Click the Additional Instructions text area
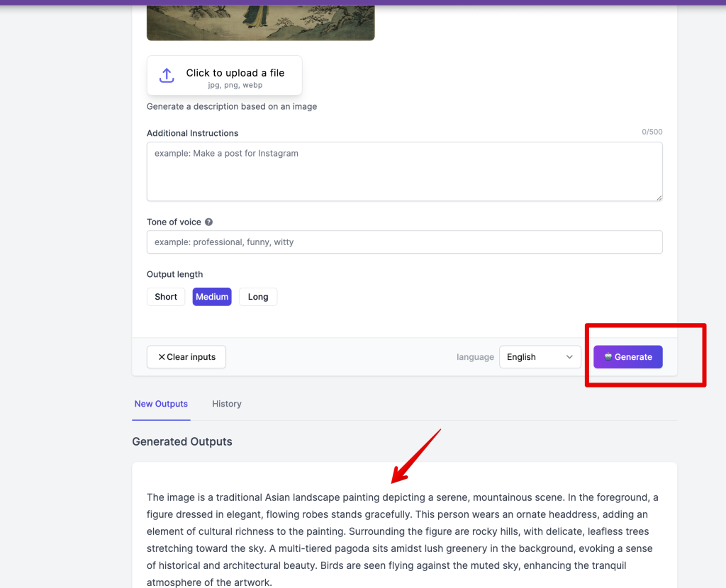Viewport: 726px width, 588px height. [x=404, y=171]
